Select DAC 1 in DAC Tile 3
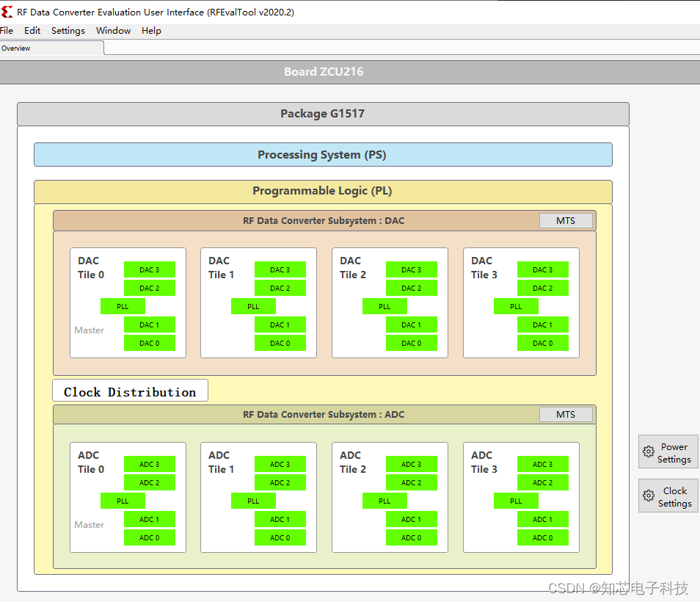The height and width of the screenshot is (602, 700). pyautogui.click(x=542, y=324)
